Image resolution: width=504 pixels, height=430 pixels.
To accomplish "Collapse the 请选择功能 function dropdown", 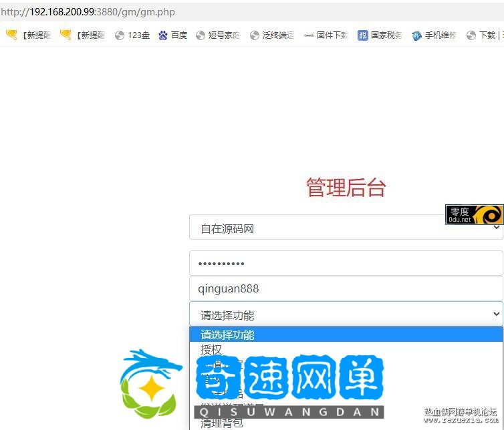I will click(345, 314).
